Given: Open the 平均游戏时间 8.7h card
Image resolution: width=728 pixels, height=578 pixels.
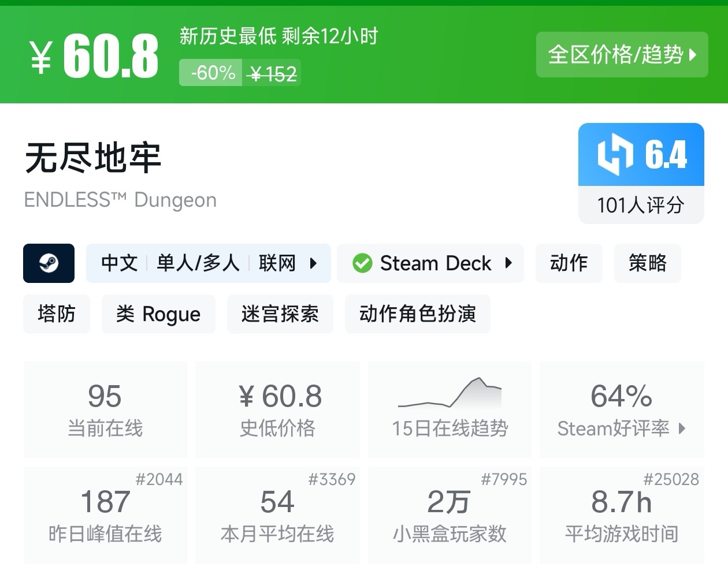Looking at the screenshot, I should tap(622, 515).
